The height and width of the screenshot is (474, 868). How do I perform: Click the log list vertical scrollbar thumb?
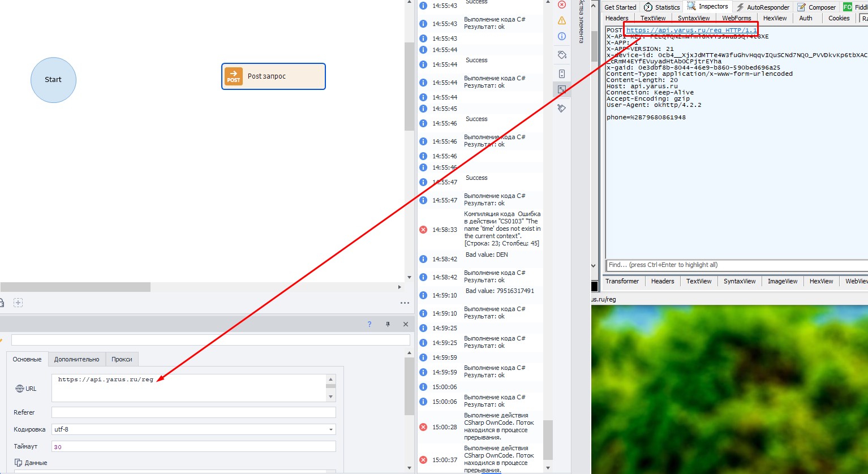tap(548, 439)
